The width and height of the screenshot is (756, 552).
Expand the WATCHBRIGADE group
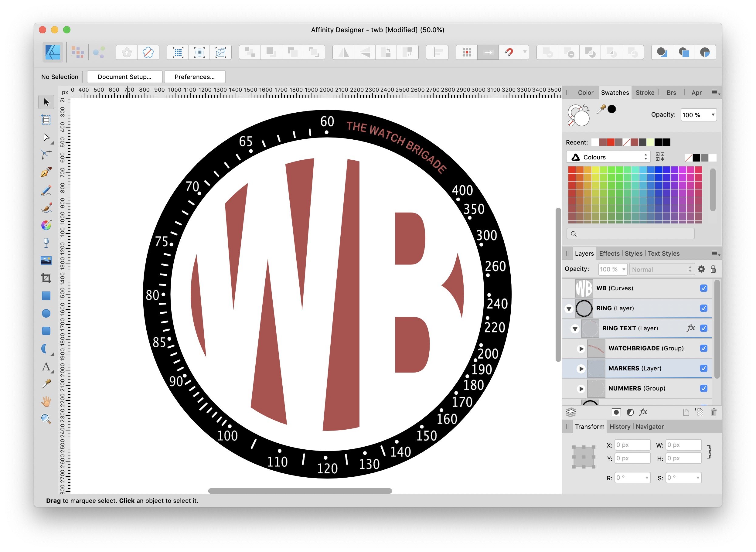(x=581, y=349)
